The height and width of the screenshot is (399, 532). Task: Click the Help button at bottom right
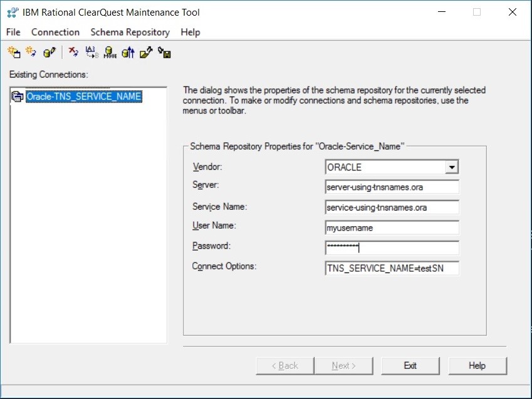477,366
